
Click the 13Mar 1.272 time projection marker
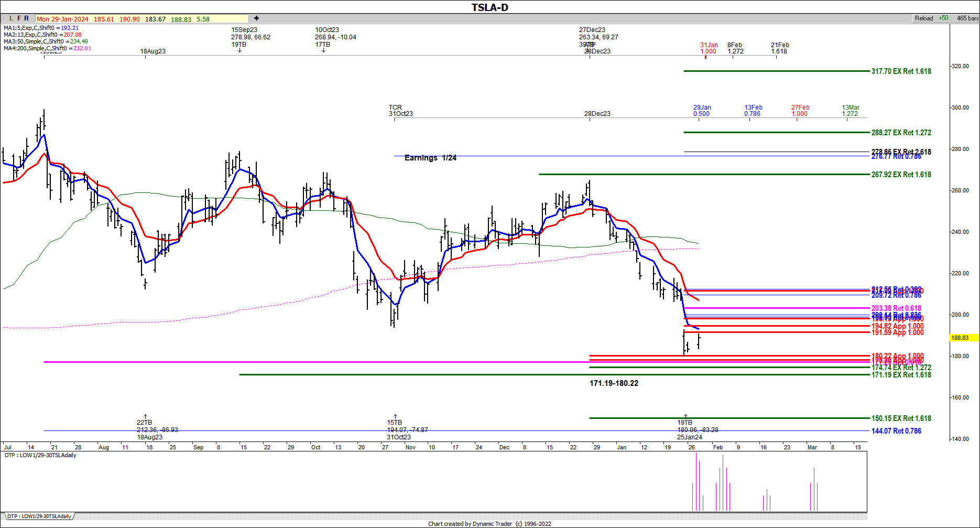[x=851, y=111]
